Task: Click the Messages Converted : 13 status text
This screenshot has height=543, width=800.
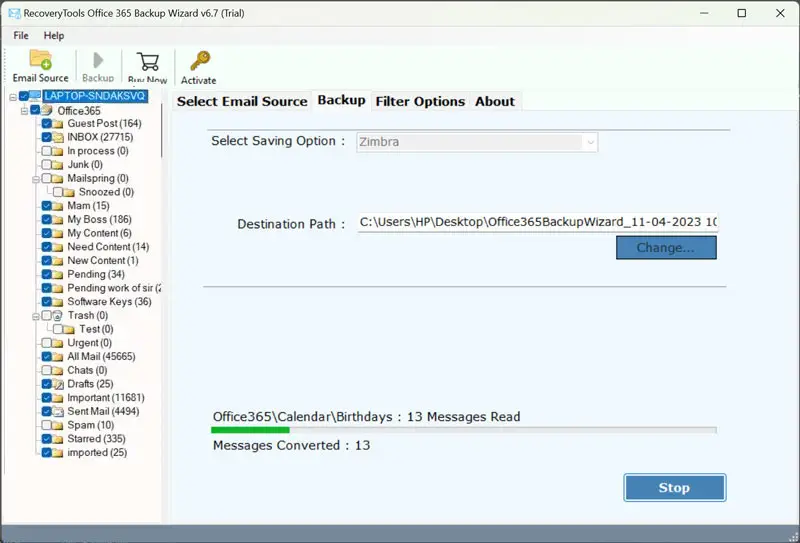Action: tap(291, 446)
